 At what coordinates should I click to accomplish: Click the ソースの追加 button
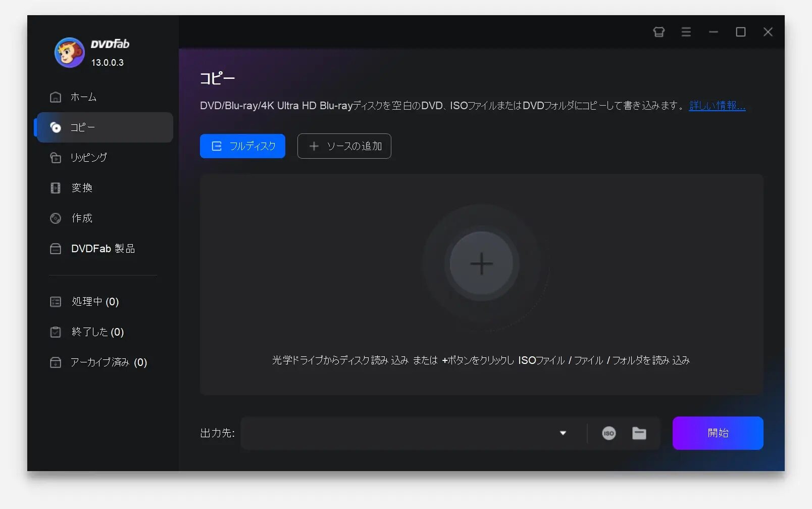pos(344,146)
